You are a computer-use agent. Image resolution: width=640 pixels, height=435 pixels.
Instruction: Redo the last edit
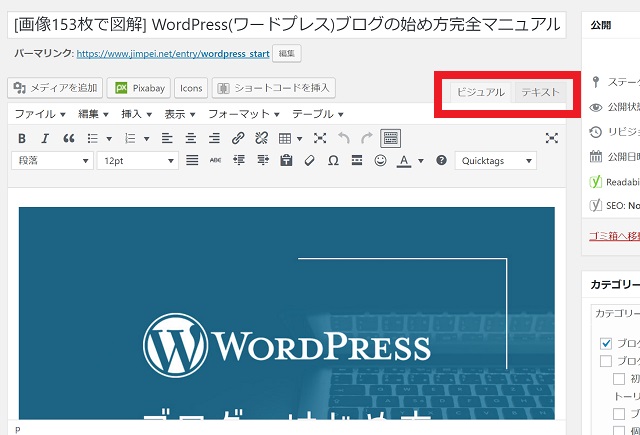(x=367, y=138)
